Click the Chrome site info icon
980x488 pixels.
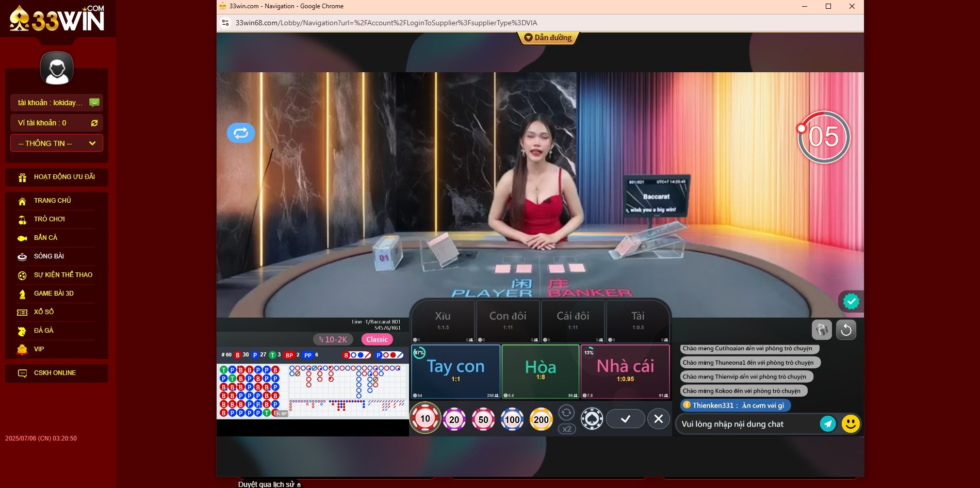pyautogui.click(x=225, y=23)
